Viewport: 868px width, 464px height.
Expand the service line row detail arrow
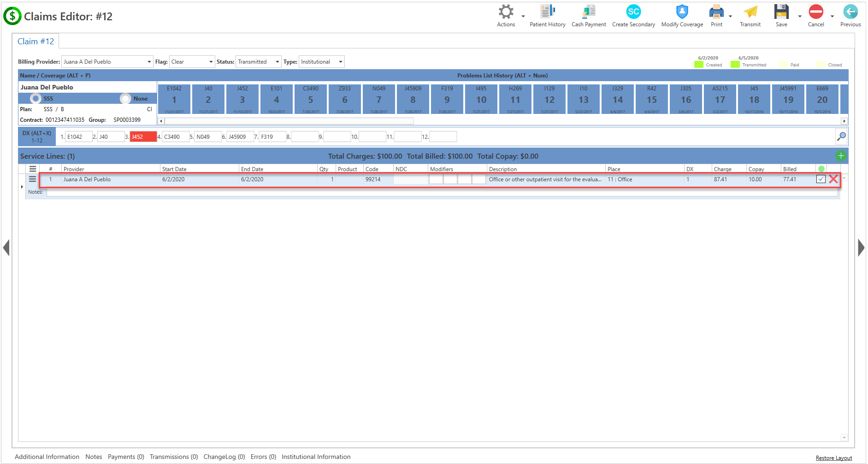tap(22, 187)
